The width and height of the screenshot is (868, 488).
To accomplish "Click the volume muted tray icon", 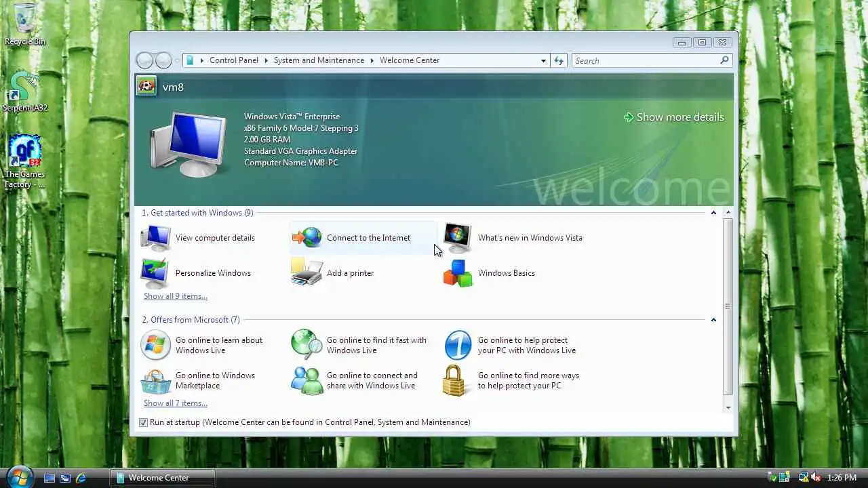I will [x=816, y=477].
